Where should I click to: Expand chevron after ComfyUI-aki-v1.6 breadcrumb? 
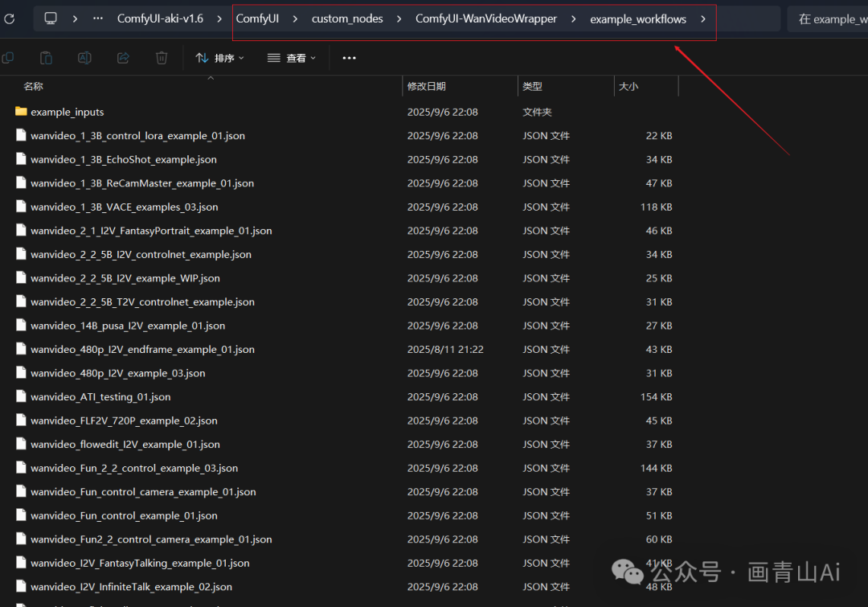(x=219, y=18)
